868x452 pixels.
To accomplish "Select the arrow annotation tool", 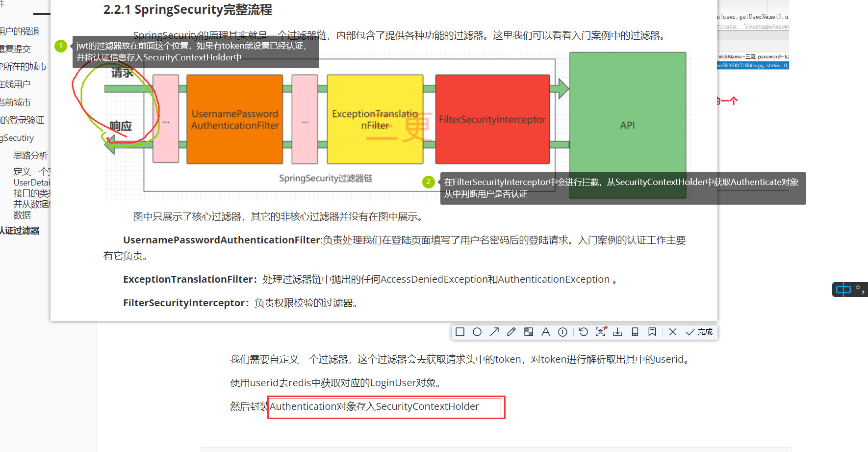I will pos(494,332).
